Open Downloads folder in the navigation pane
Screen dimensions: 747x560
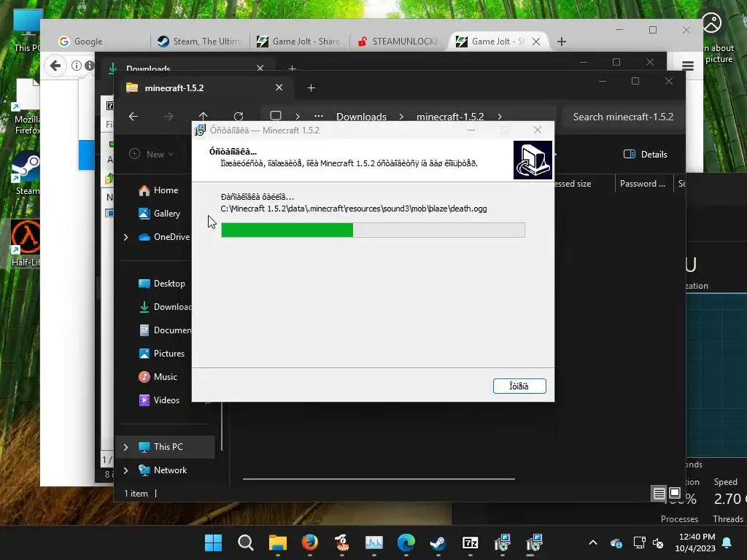click(165, 307)
